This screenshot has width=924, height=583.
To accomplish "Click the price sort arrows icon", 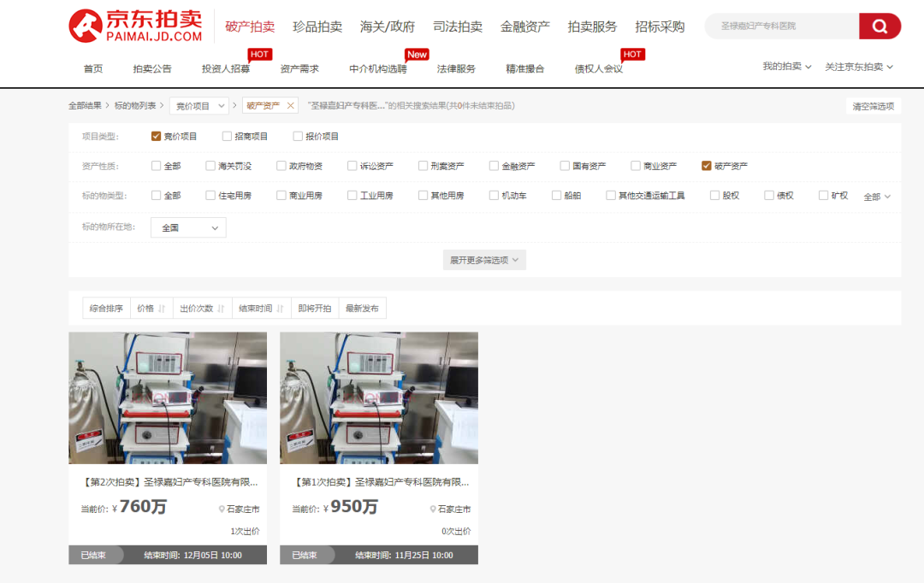I will pos(162,309).
